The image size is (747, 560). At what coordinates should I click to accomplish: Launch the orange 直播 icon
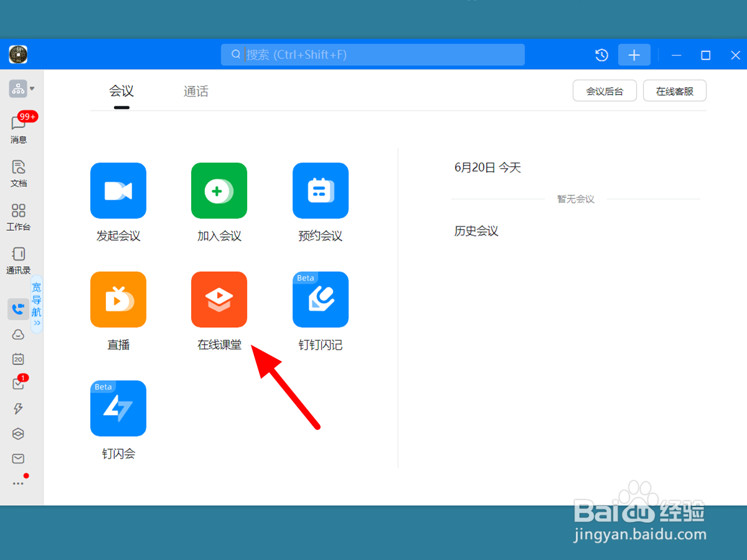(x=118, y=300)
